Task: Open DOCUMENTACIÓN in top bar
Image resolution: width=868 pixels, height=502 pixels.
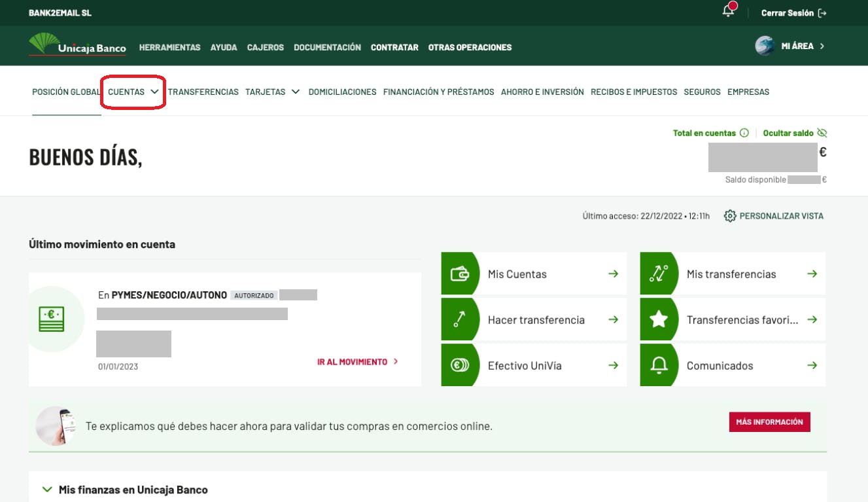Action: click(328, 48)
